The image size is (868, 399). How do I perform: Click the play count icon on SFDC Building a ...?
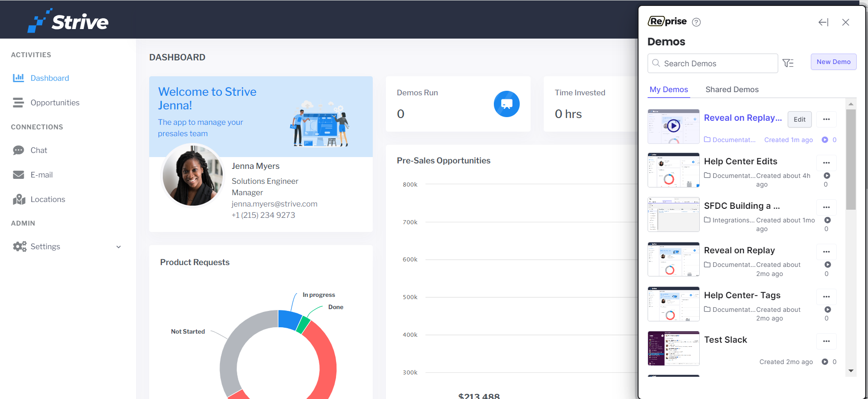click(827, 220)
